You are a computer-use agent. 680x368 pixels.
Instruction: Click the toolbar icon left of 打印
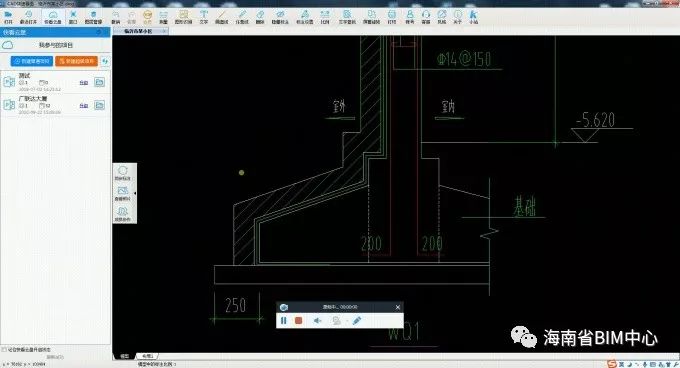coord(371,17)
